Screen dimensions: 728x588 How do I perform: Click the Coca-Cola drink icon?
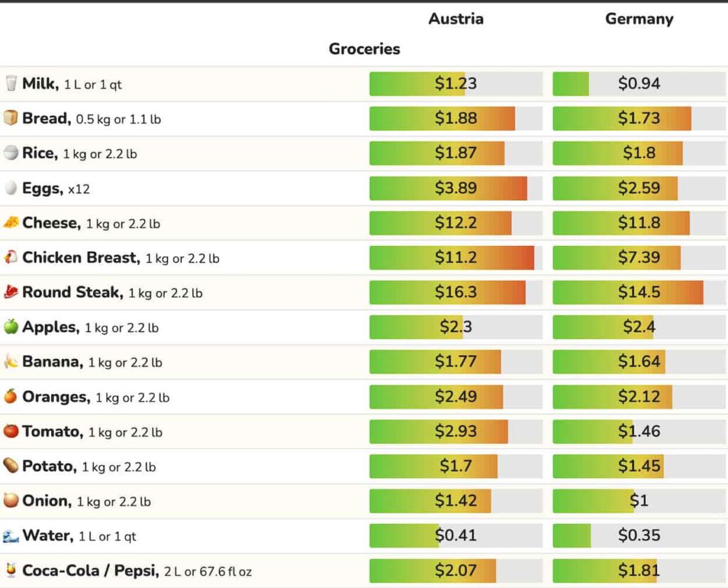11,570
